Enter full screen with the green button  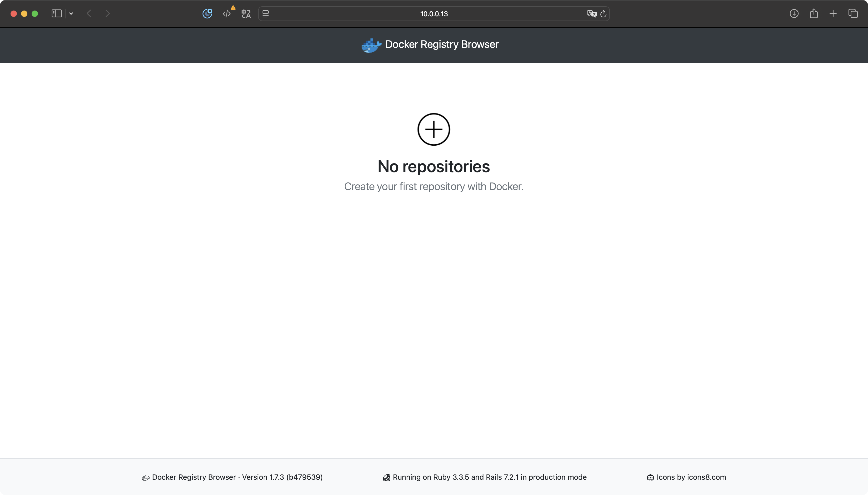(x=35, y=14)
